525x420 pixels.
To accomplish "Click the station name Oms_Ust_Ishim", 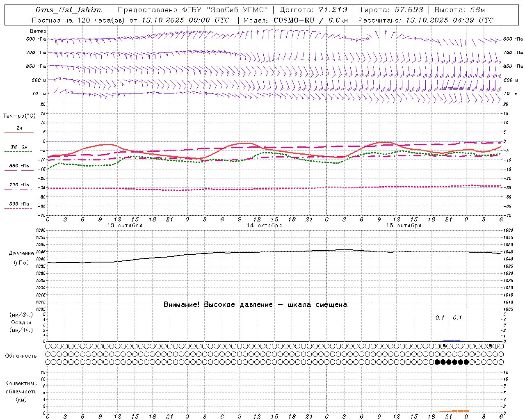I will click(68, 10).
